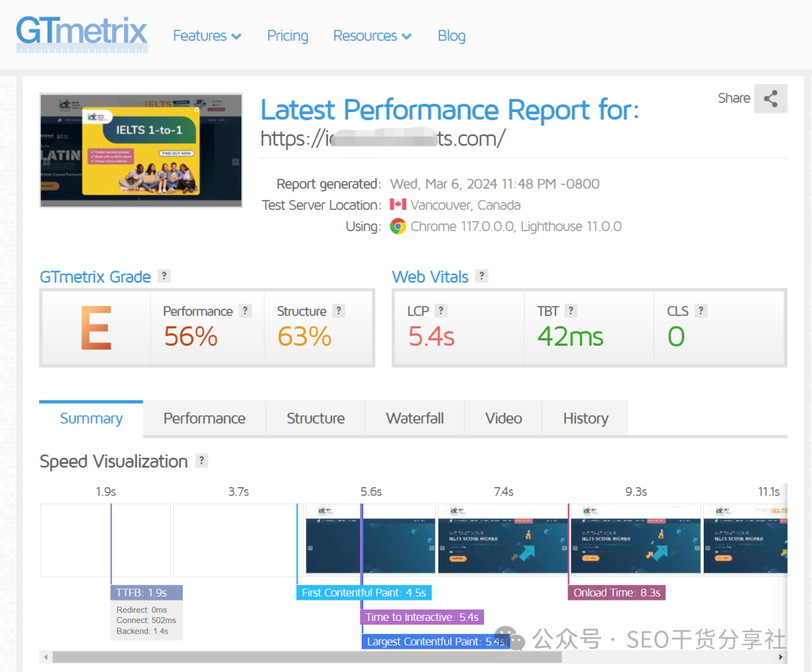Click the report generated date text

pyautogui.click(x=495, y=184)
